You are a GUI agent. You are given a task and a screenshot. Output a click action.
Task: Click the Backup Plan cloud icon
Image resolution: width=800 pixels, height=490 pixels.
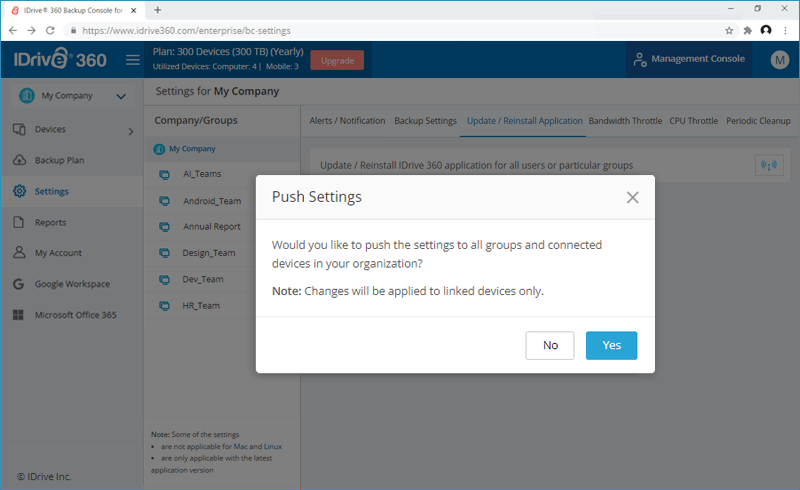(19, 160)
